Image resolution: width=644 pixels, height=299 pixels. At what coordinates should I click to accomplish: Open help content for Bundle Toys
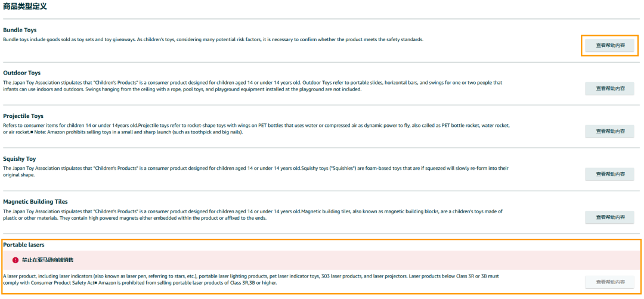click(609, 45)
